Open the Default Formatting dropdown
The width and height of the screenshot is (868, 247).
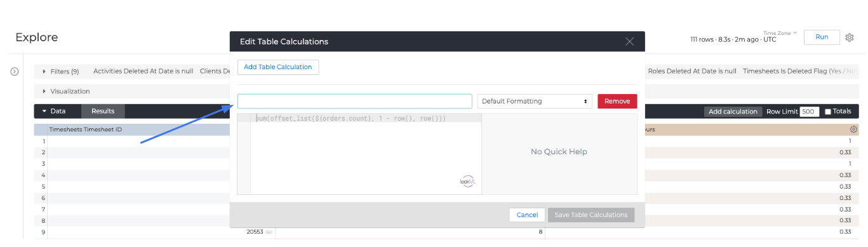click(535, 101)
